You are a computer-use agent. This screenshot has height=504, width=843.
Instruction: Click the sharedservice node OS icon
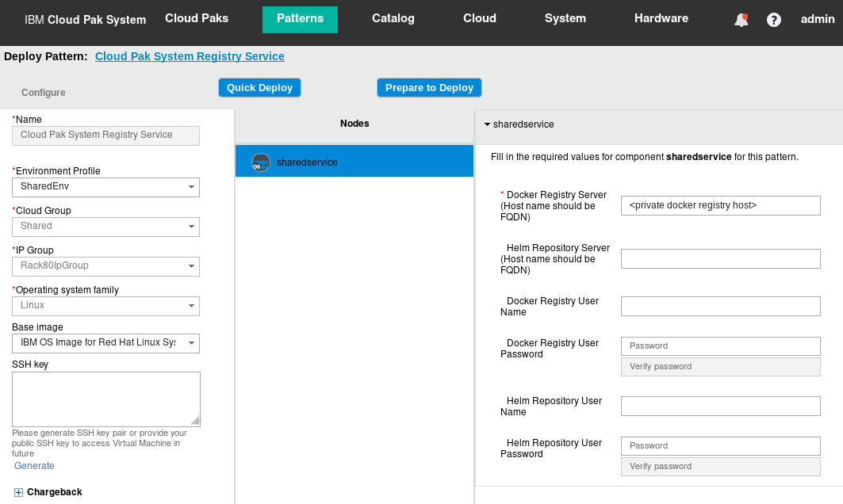coord(261,162)
